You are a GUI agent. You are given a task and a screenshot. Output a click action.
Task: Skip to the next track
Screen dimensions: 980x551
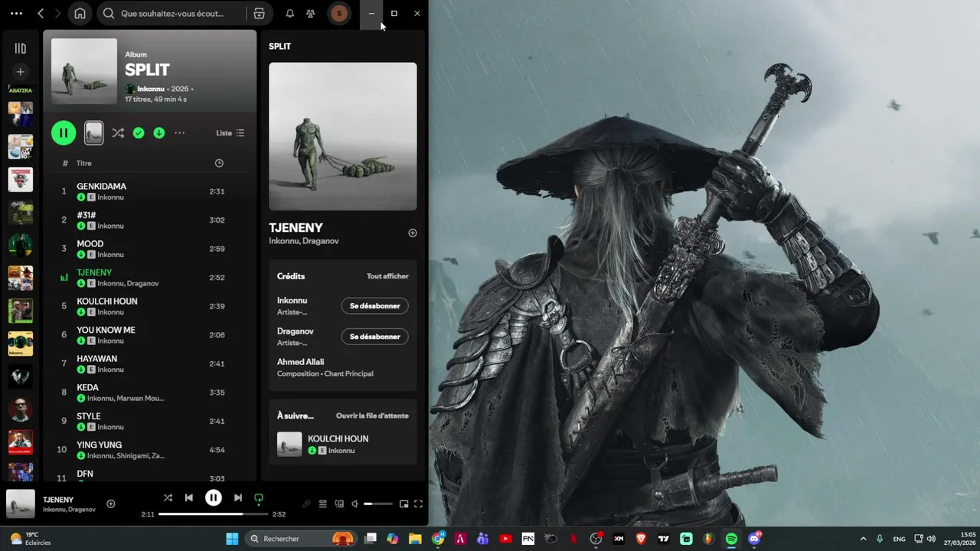[x=238, y=497]
